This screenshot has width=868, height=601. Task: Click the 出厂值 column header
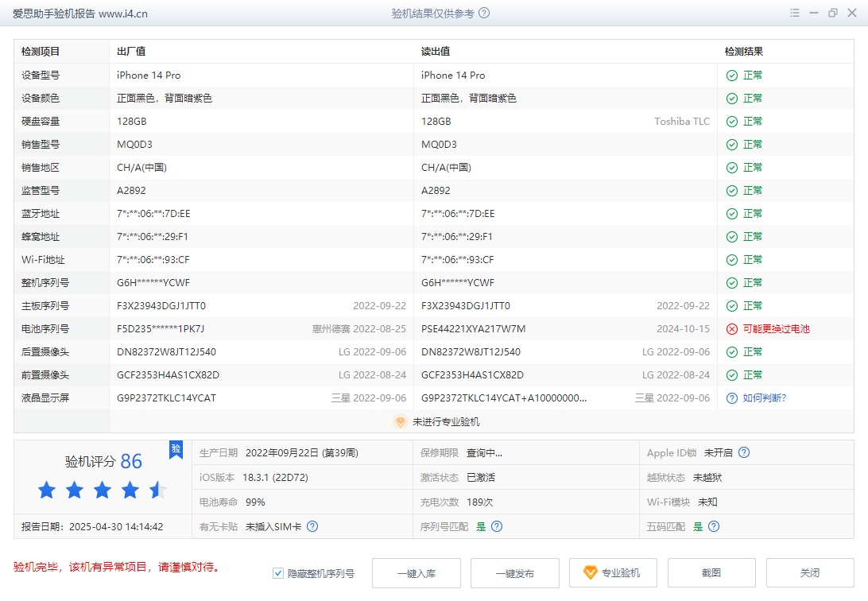click(x=131, y=52)
